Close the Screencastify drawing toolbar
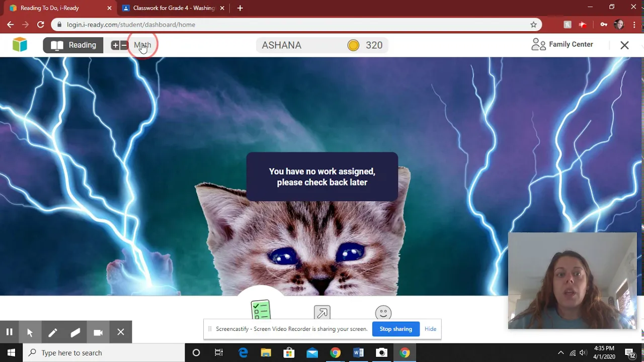 tap(121, 332)
